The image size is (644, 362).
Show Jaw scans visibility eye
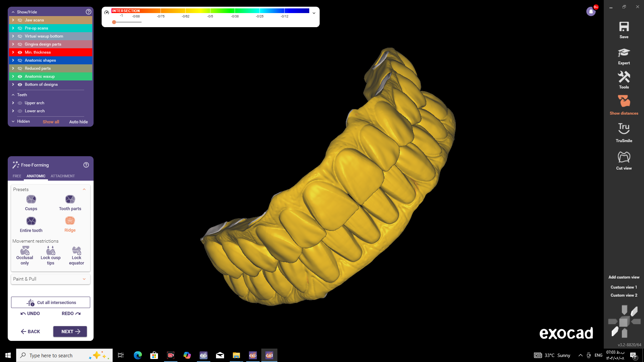[20, 20]
